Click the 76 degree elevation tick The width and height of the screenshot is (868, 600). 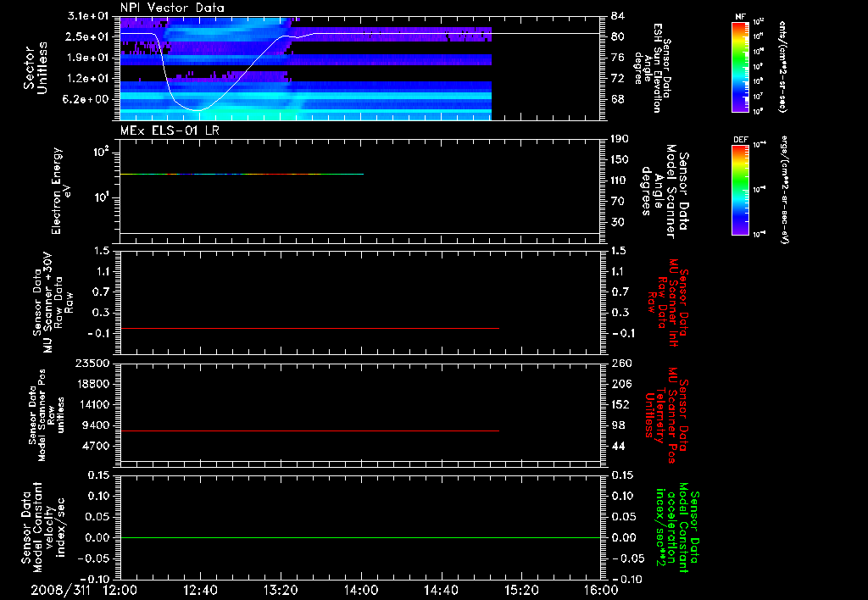[618, 58]
